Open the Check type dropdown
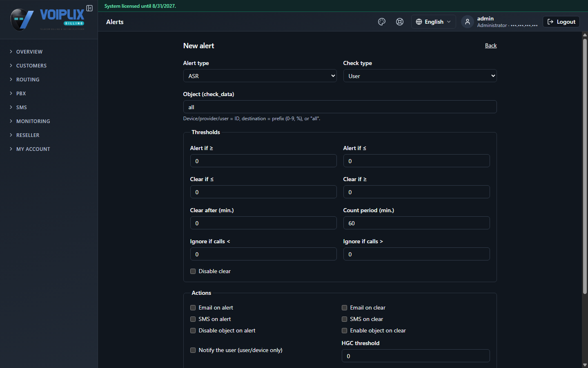The image size is (588, 368). [x=420, y=76]
